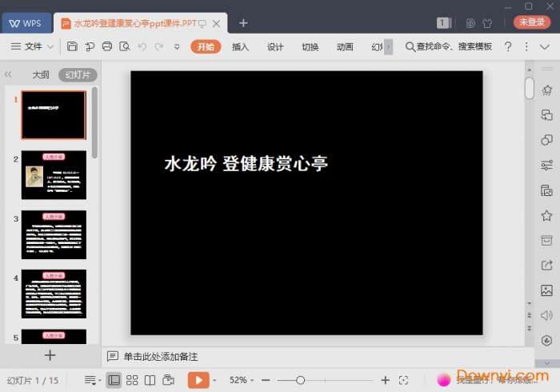Image resolution: width=560 pixels, height=392 pixels.
Task: Open the picture page icon in the right sidebar
Action: point(546,190)
